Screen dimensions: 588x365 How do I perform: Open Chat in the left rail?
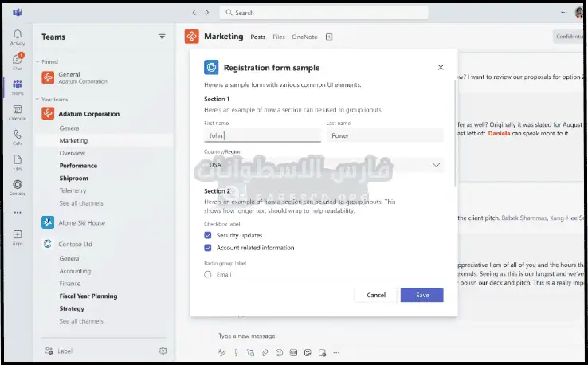click(17, 61)
